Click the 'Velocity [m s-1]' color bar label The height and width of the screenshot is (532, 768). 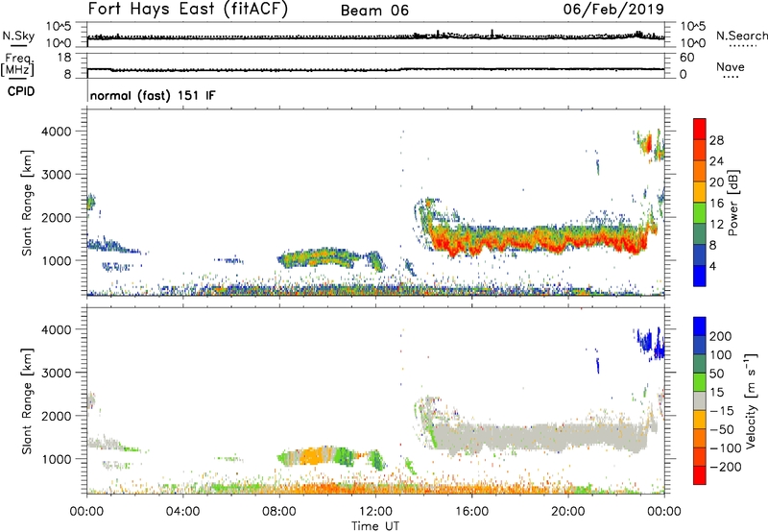(x=750, y=400)
